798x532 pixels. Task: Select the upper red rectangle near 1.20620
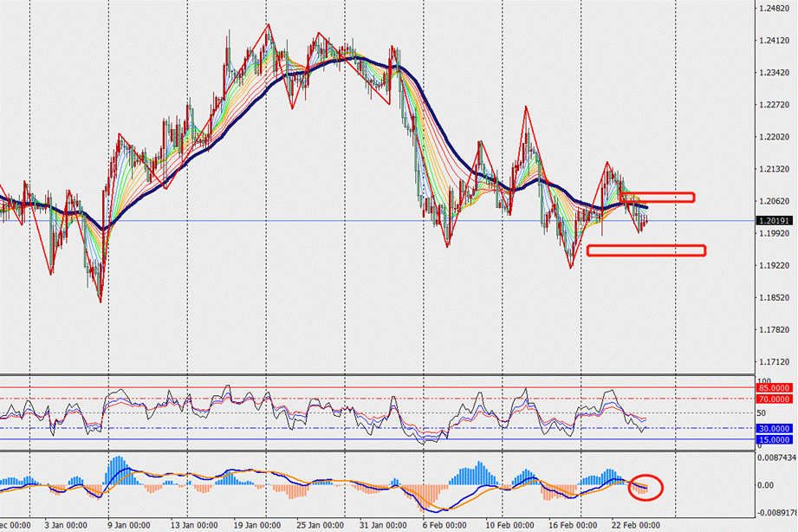click(659, 198)
